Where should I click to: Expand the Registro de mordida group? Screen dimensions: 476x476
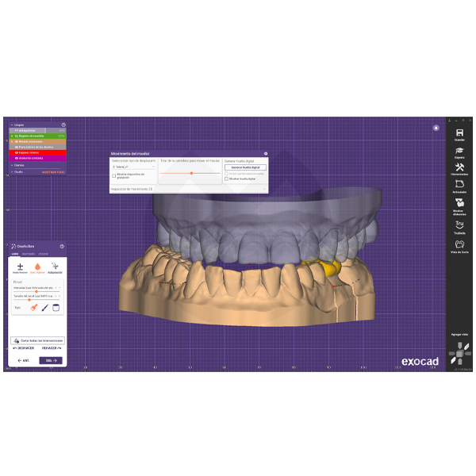coord(12,136)
